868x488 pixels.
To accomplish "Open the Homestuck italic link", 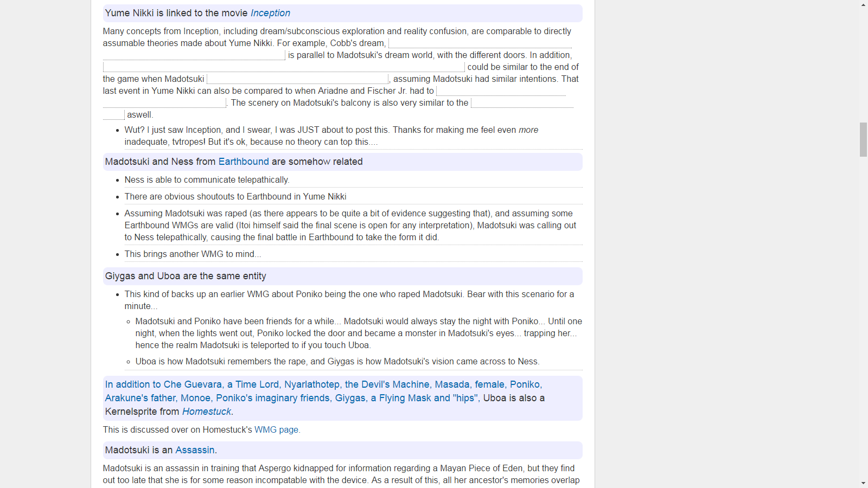I will [207, 412].
